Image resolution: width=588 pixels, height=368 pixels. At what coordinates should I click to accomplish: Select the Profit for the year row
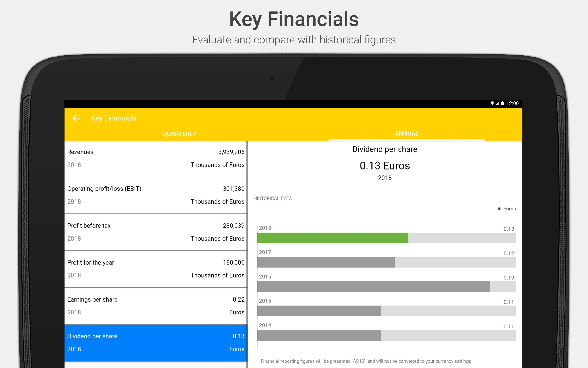[156, 269]
